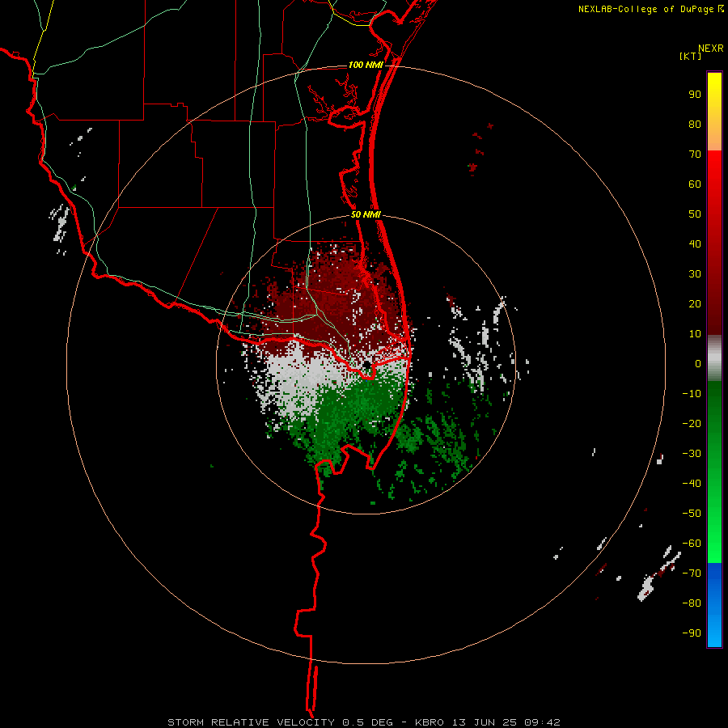The width and height of the screenshot is (728, 728).
Task: Click the -30 value on the velocity scale
Action: pyautogui.click(x=692, y=454)
